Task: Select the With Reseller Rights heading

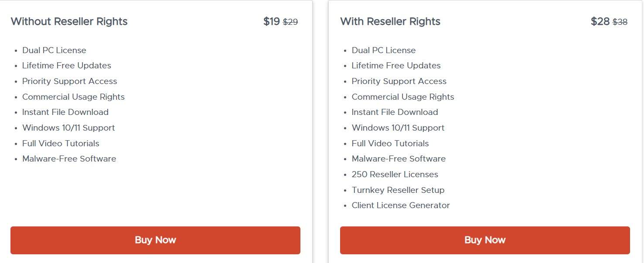Action: pos(390,21)
